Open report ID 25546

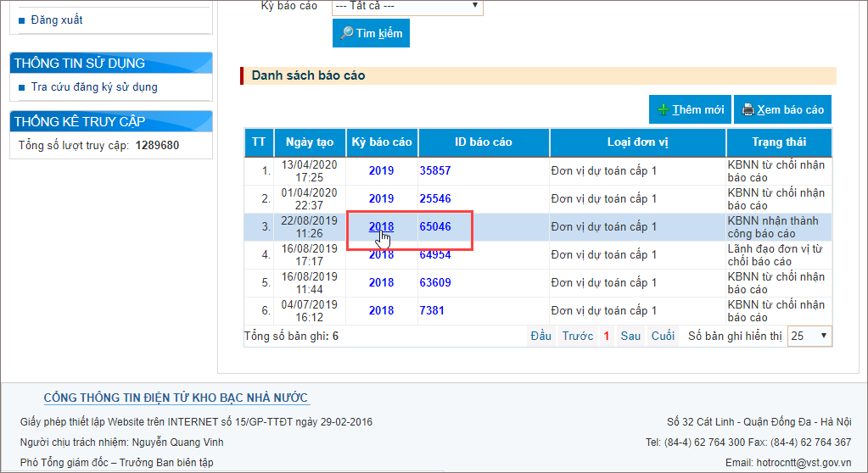pyautogui.click(x=435, y=198)
